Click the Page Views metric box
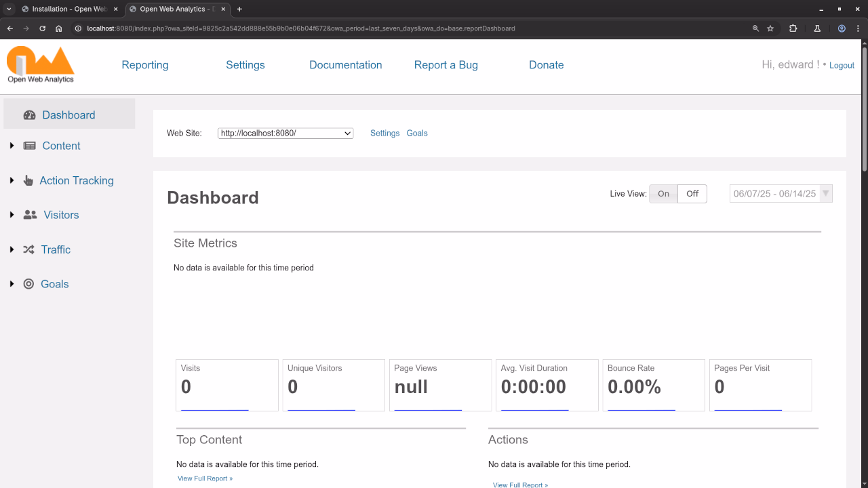 tap(440, 385)
